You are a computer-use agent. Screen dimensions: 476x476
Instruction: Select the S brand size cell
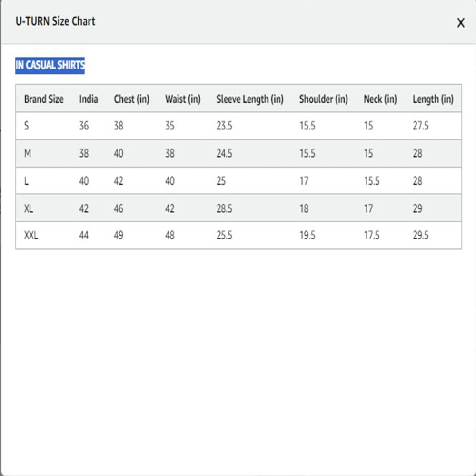click(26, 126)
